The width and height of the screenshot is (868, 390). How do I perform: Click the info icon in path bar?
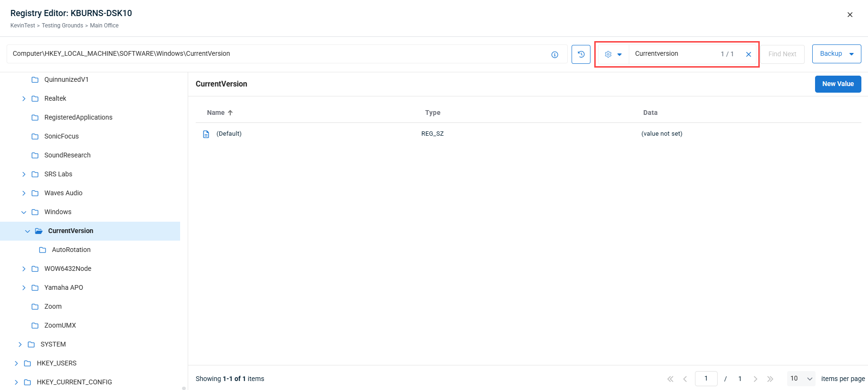click(x=555, y=55)
